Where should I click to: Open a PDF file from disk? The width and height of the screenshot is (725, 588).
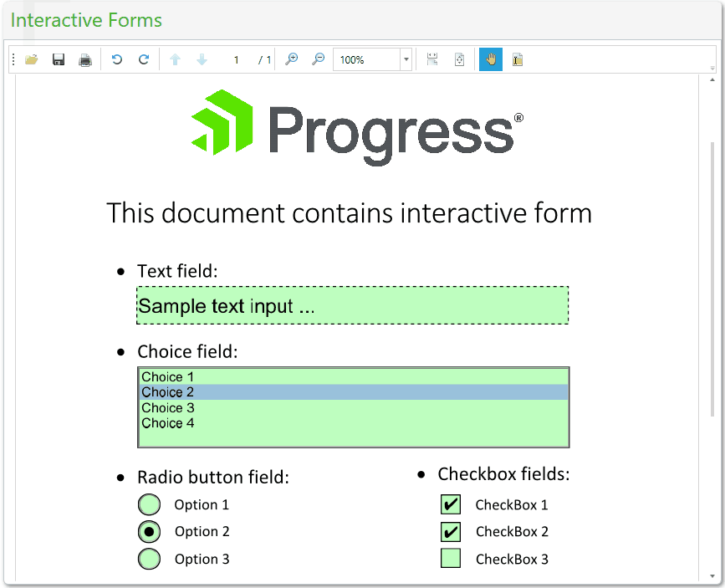point(32,59)
